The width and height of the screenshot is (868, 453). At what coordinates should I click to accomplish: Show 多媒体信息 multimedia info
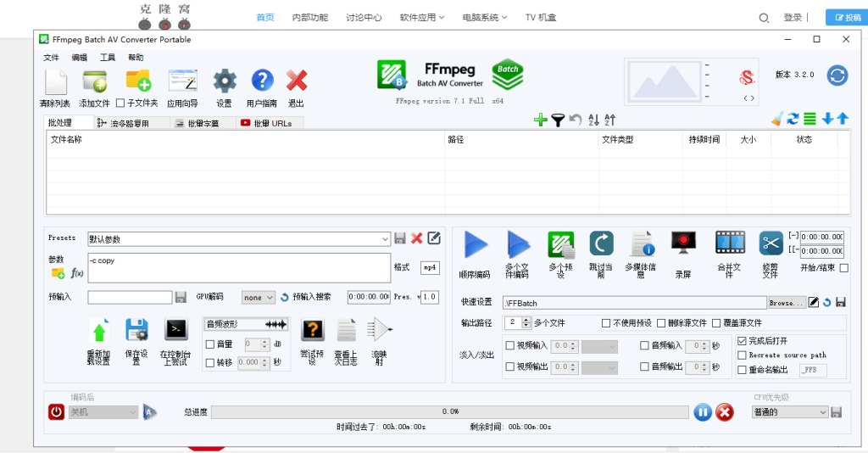[643, 244]
